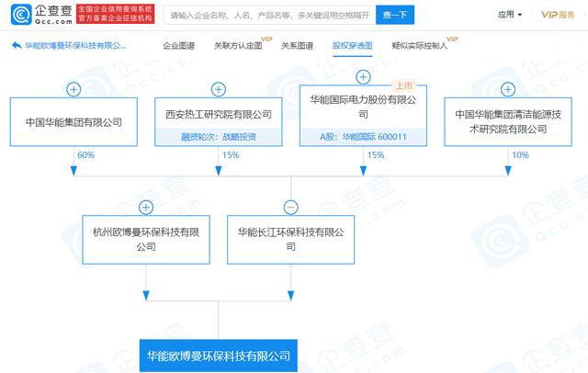Go back via 华能欧博曼环保科技有限公... link
The image size is (588, 373).
(x=75, y=46)
